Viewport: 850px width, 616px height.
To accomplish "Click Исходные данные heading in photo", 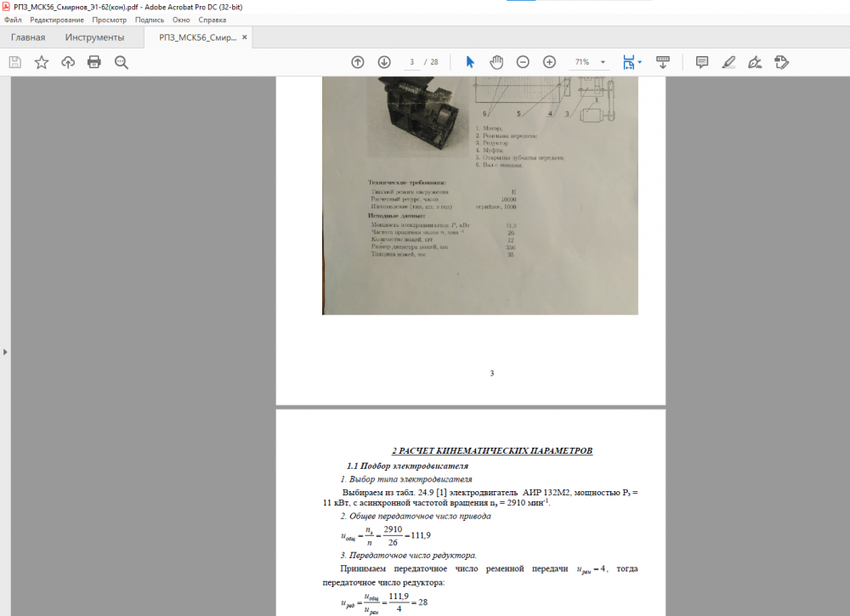I will pos(396,216).
